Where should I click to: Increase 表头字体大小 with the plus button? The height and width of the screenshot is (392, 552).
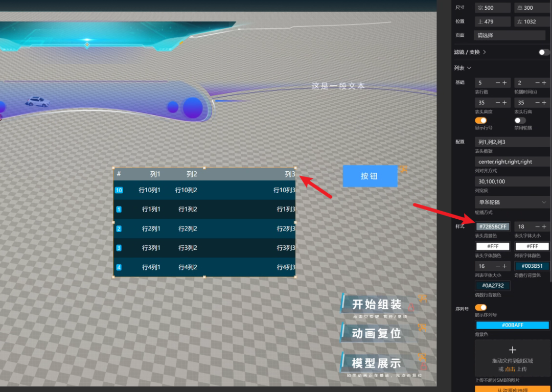point(544,226)
